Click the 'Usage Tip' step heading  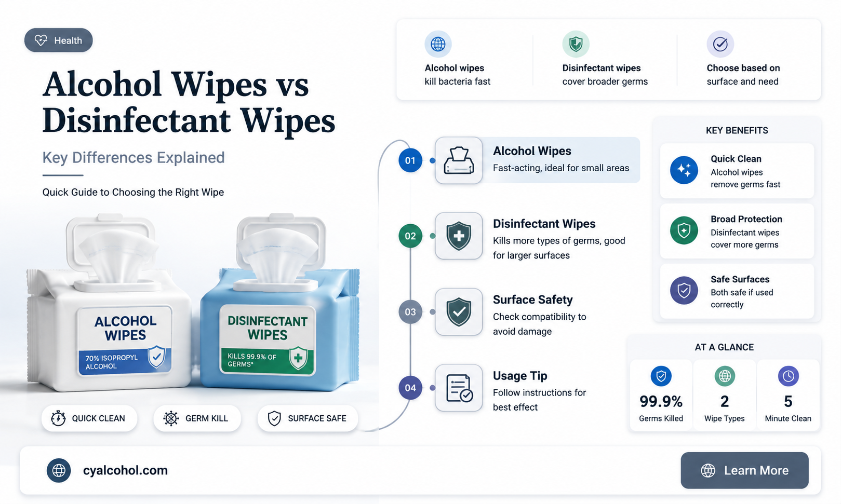(520, 376)
